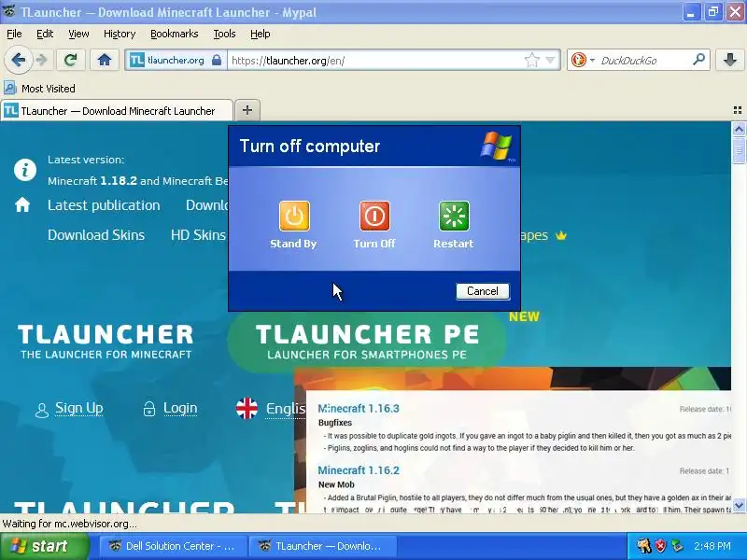Click the search magnifier icon
Screen dimensions: 747x560
[698, 60]
